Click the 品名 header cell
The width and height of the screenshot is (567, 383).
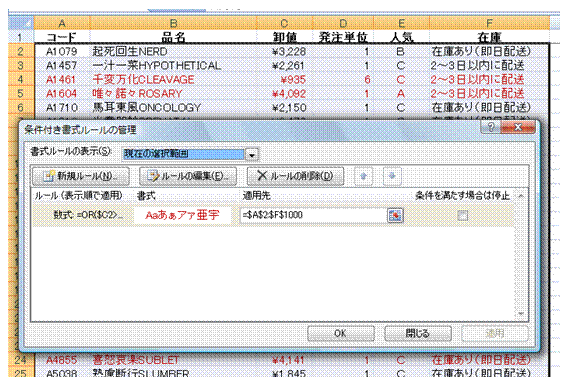pos(174,37)
